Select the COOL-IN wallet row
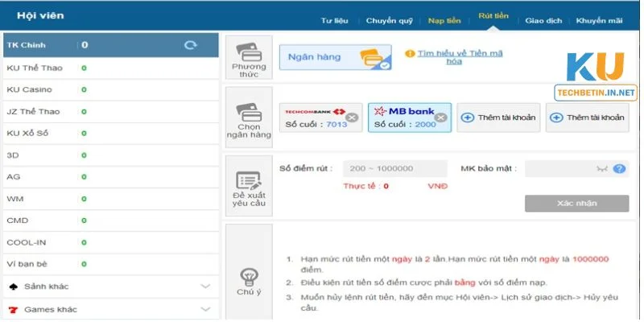 pos(111,243)
